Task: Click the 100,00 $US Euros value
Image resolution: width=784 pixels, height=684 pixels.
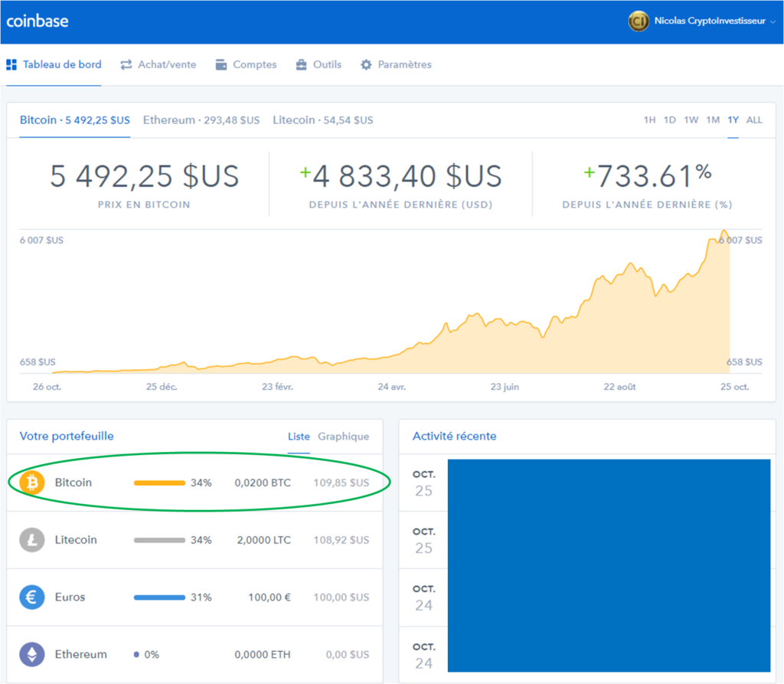Action: click(341, 597)
